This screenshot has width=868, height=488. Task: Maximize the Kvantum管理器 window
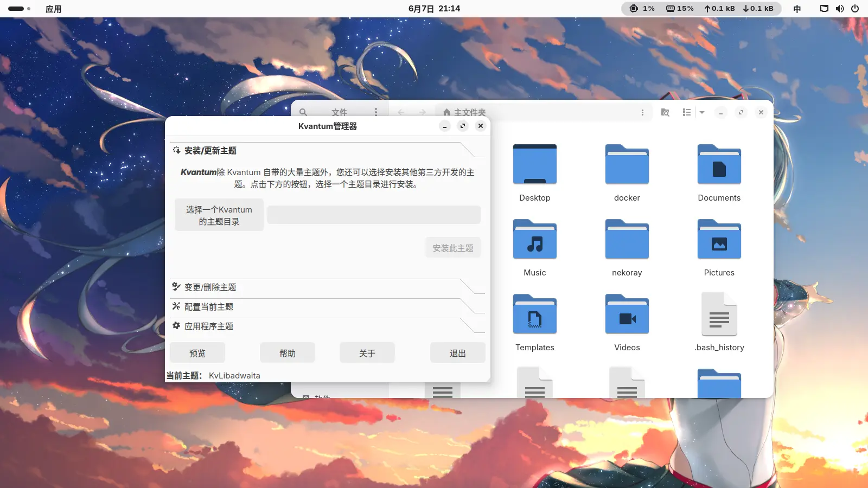pos(463,126)
